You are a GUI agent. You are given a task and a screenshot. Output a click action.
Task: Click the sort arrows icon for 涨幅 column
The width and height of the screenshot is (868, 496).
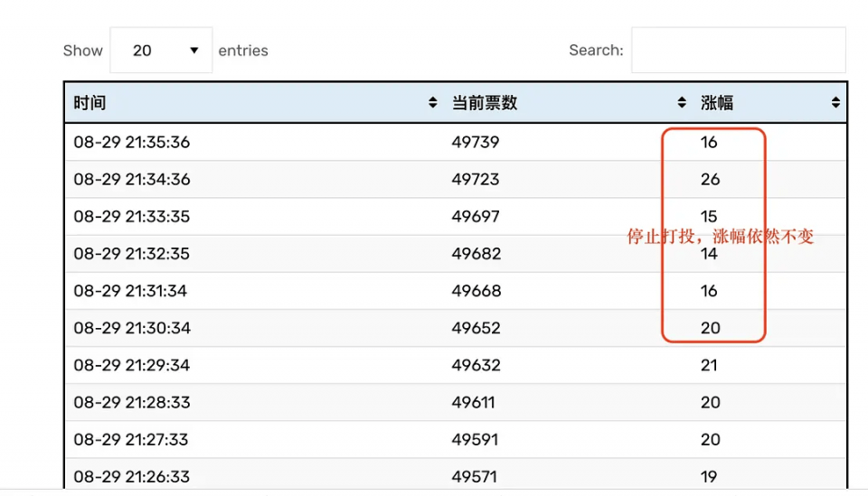tap(835, 103)
